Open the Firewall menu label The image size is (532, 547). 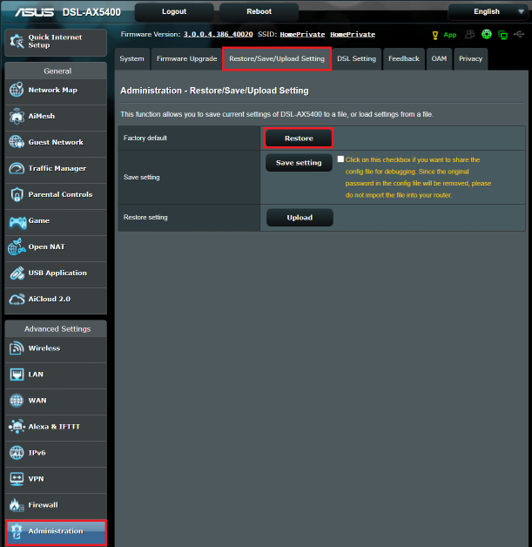click(x=43, y=505)
